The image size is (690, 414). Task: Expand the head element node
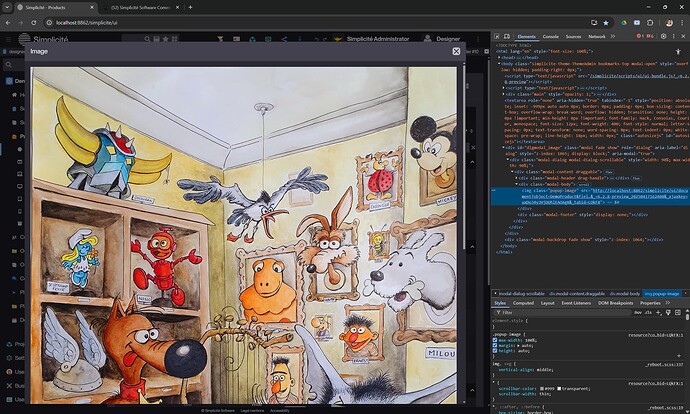pyautogui.click(x=499, y=57)
